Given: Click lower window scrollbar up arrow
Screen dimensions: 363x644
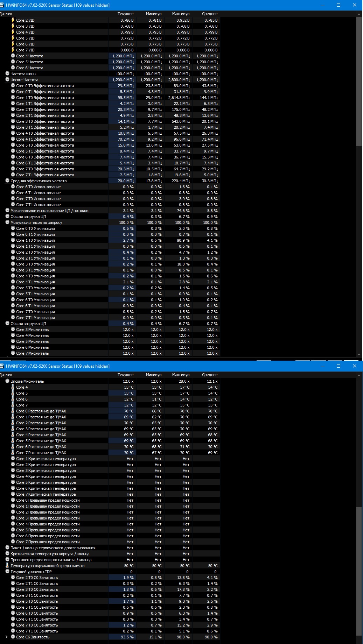Looking at the screenshot, I should coord(359,375).
